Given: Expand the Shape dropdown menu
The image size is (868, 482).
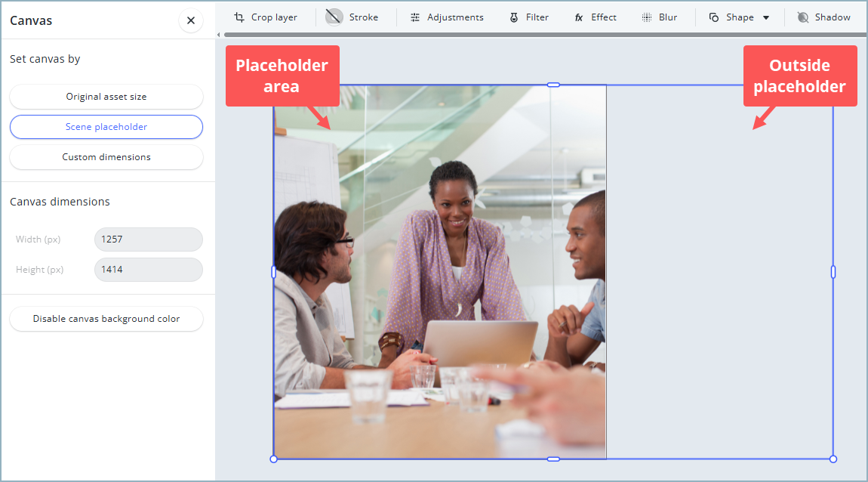Looking at the screenshot, I should click(x=765, y=17).
